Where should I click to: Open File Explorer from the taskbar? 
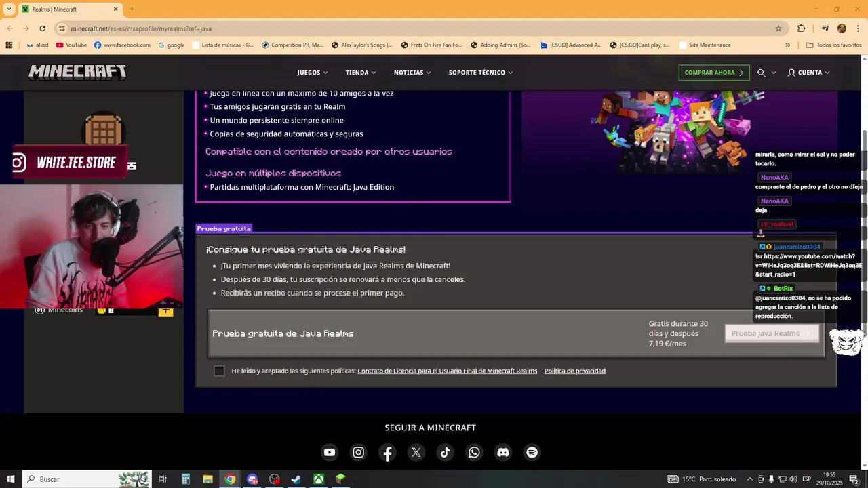coord(208,479)
